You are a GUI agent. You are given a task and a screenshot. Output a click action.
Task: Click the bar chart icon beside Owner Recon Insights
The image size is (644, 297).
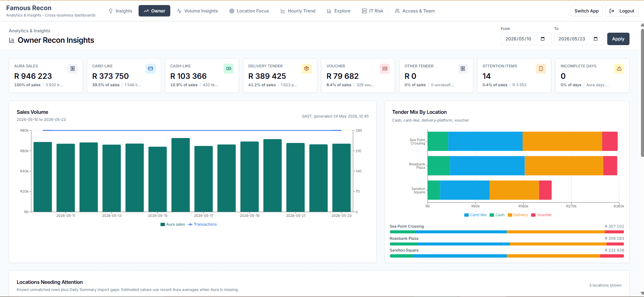(x=12, y=40)
